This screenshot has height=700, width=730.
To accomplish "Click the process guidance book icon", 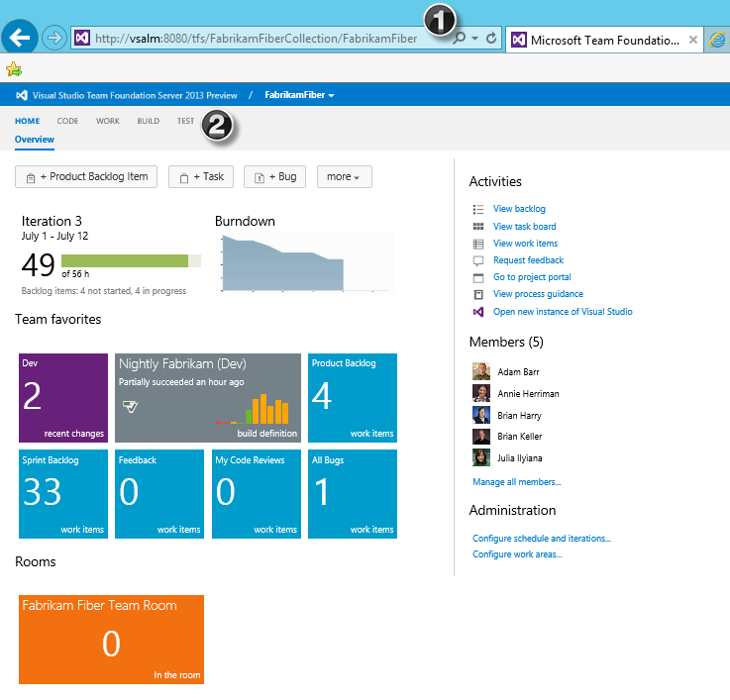I will [x=478, y=294].
